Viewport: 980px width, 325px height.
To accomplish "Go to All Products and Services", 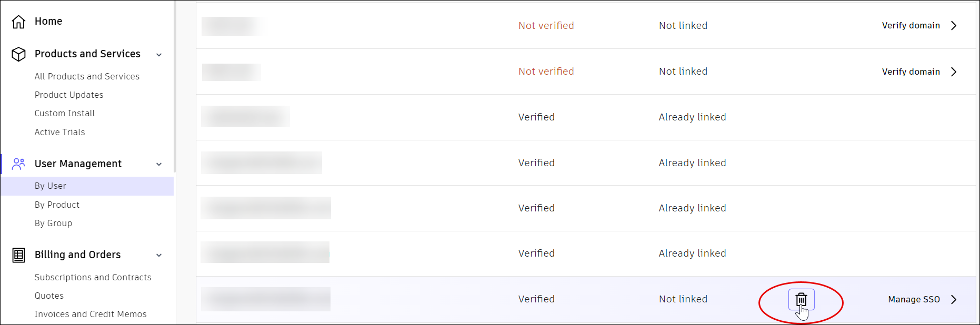I will [87, 76].
